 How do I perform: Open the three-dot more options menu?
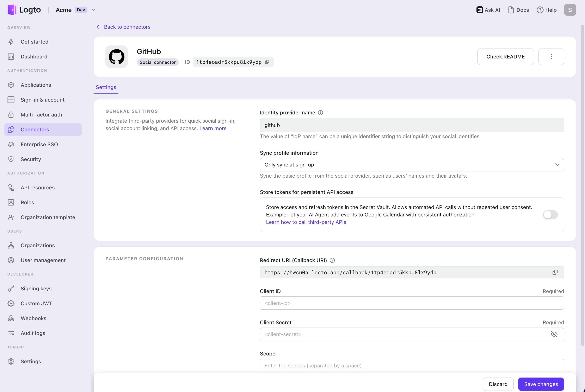[551, 57]
